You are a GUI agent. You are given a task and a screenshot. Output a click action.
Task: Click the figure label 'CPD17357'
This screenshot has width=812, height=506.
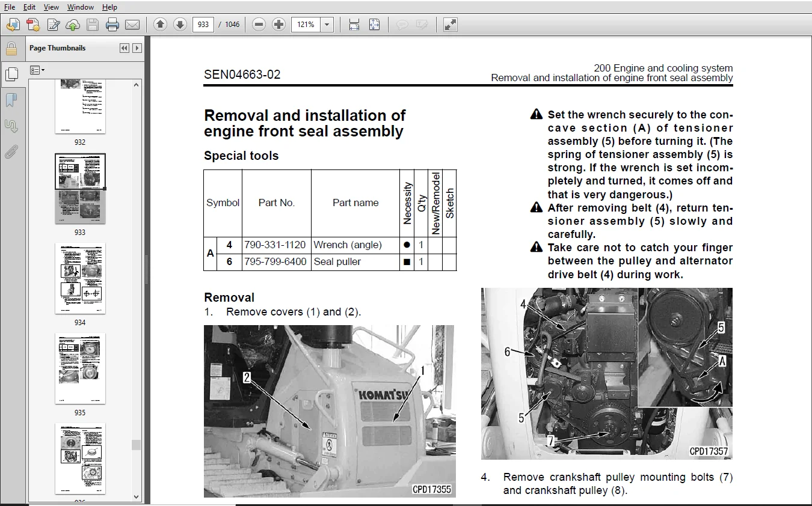click(709, 452)
